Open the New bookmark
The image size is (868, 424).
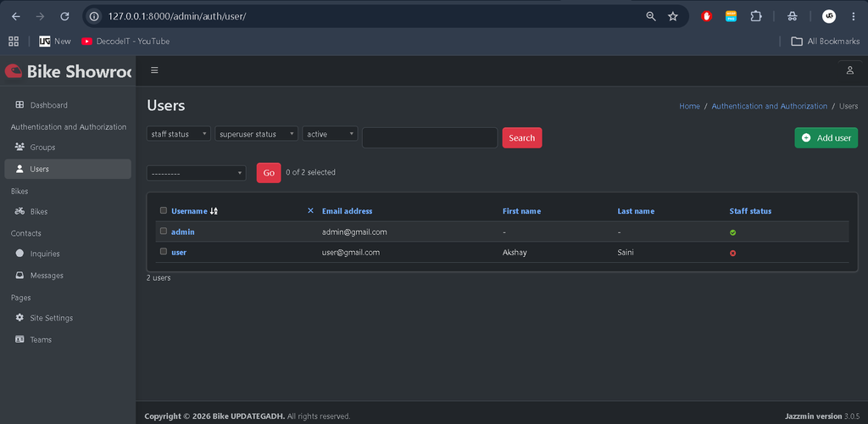[x=55, y=41]
